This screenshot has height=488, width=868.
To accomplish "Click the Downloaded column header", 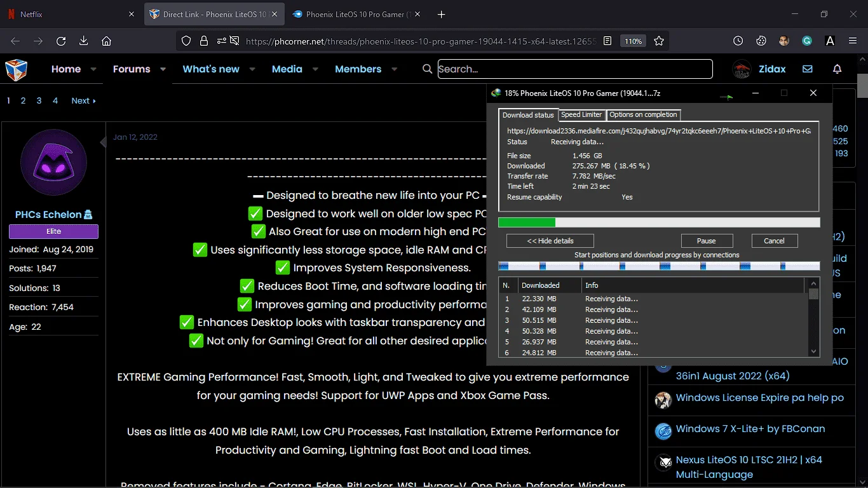I will [550, 285].
